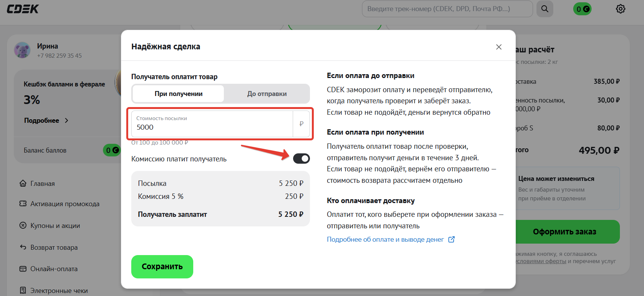Open Онлайн-оплата menu item
Screen dimensions: 644x296
pyautogui.click(x=54, y=269)
